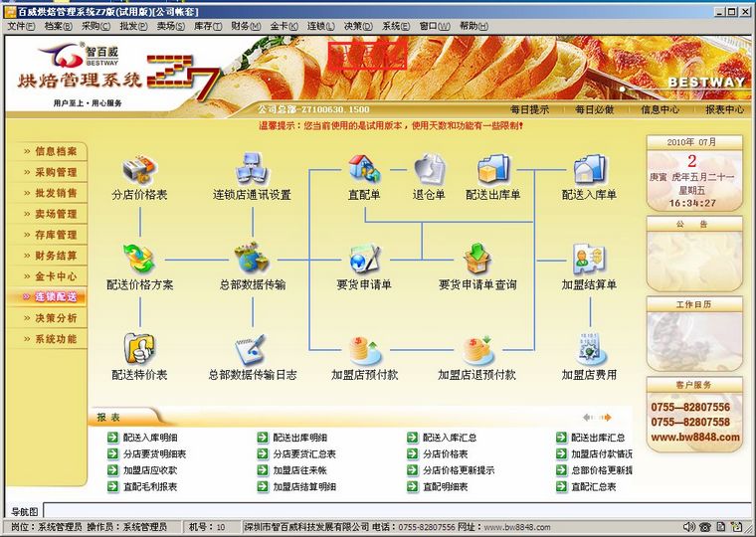This screenshot has height=537, width=756.
Task: Open the 加盟店应收款 report link
Action: [150, 470]
